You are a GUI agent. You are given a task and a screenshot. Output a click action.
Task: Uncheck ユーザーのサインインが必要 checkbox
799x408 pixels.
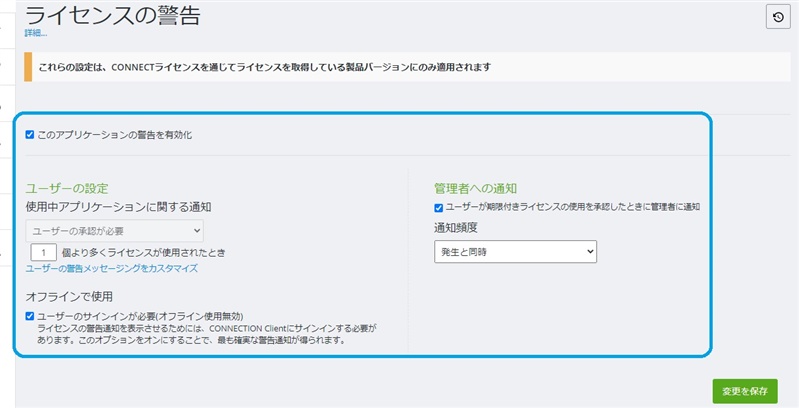(30, 316)
